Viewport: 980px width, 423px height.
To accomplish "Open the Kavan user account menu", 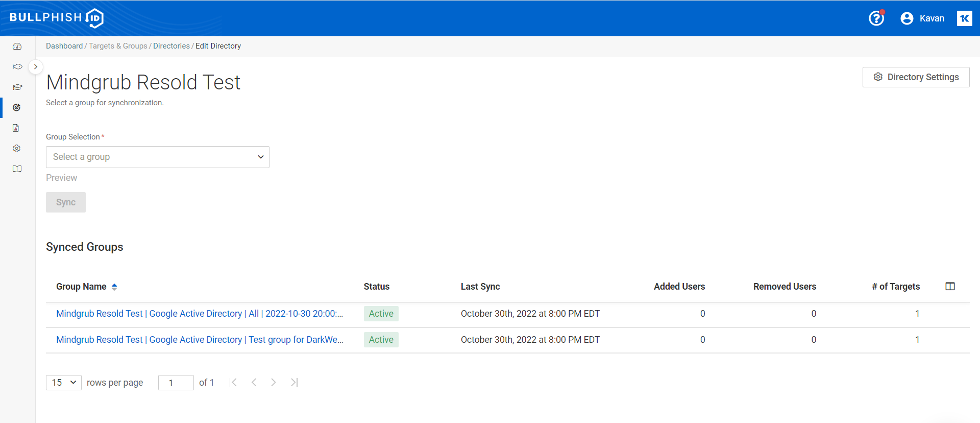I will coord(922,18).
